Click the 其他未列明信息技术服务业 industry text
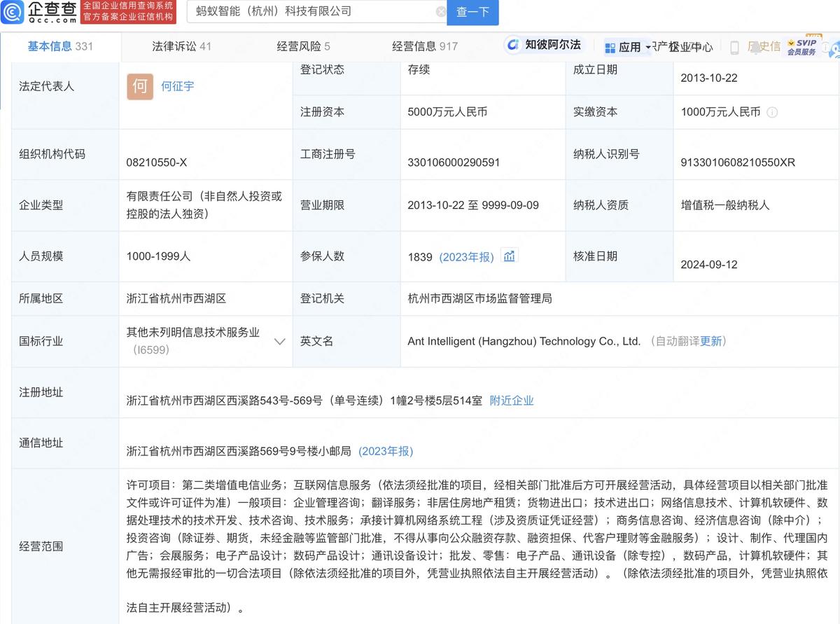 (193, 333)
